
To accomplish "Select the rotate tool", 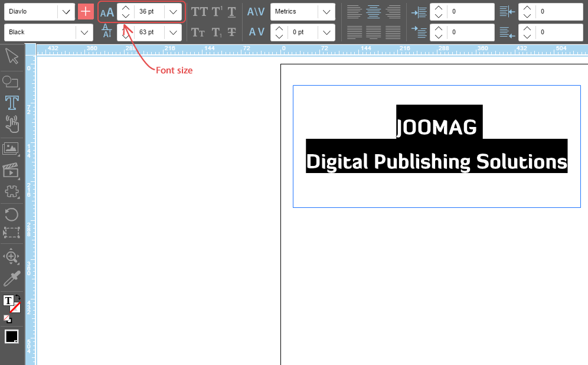I will (11, 214).
